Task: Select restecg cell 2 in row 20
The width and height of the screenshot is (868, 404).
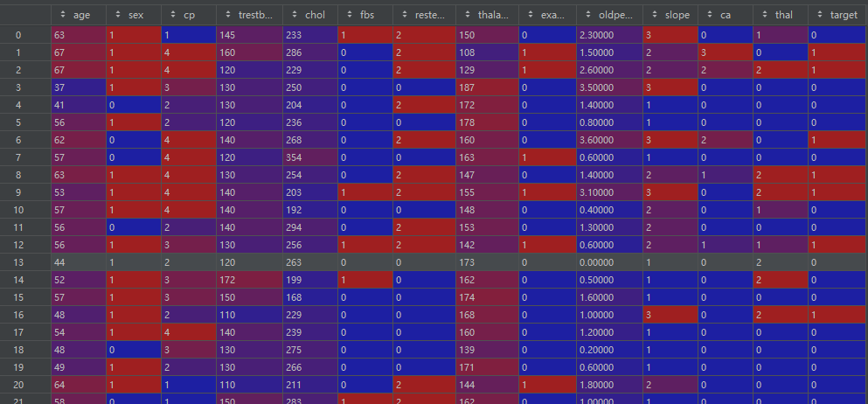Action: [x=425, y=385]
